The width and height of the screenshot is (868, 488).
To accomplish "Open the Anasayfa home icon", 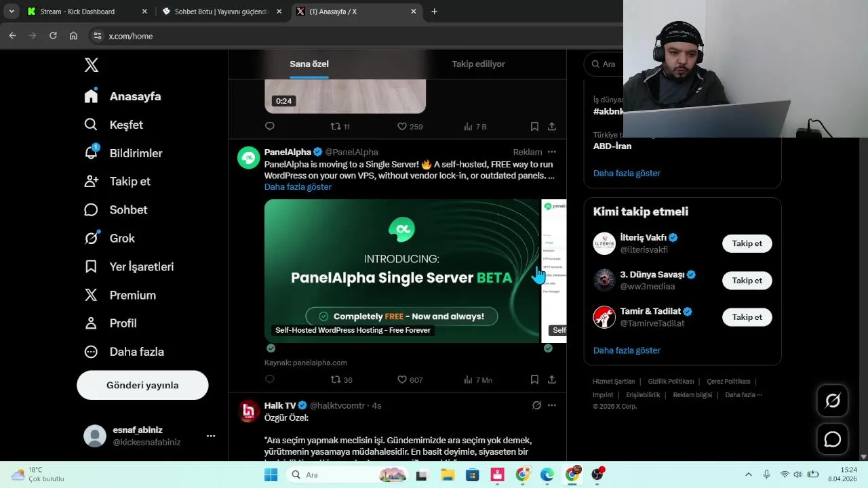I will coord(91,96).
